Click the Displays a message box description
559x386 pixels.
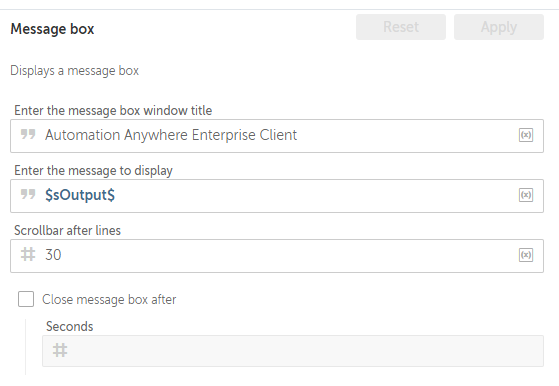75,71
